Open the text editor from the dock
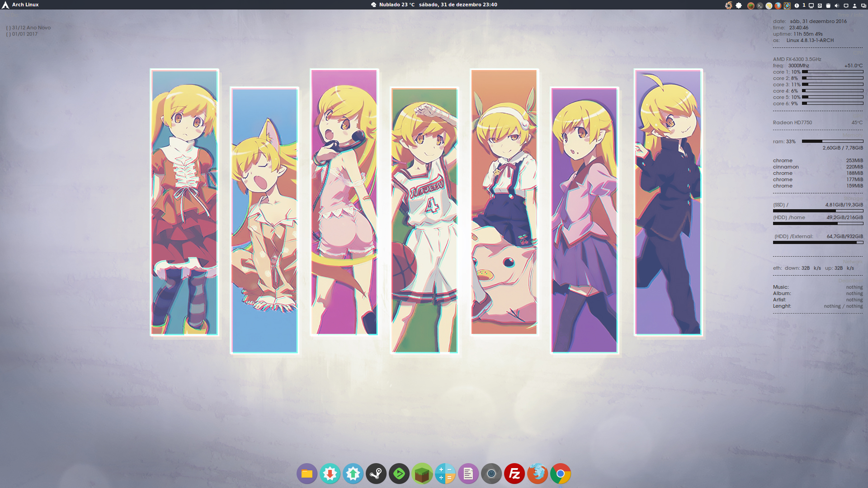This screenshot has height=488, width=868. [x=468, y=474]
